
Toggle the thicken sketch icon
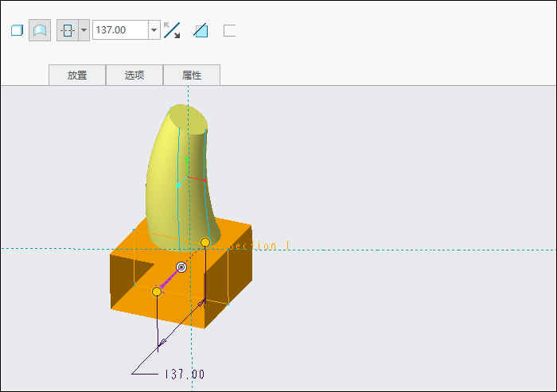(x=229, y=30)
